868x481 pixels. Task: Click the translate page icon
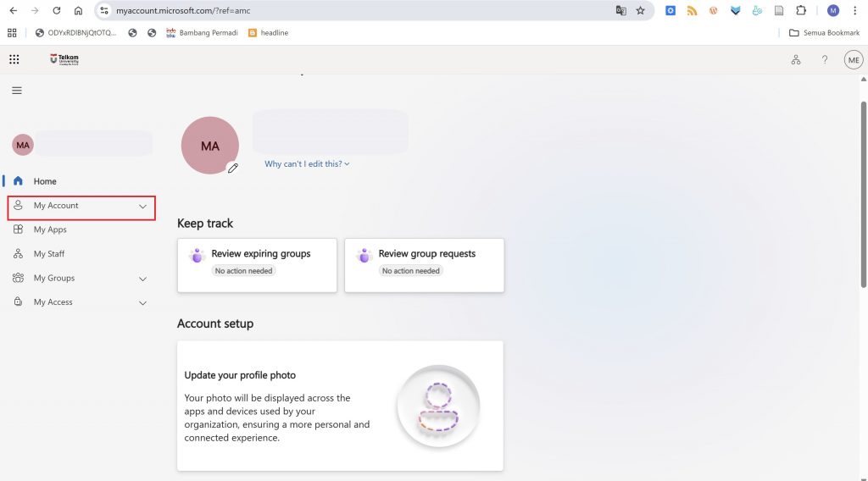point(621,10)
